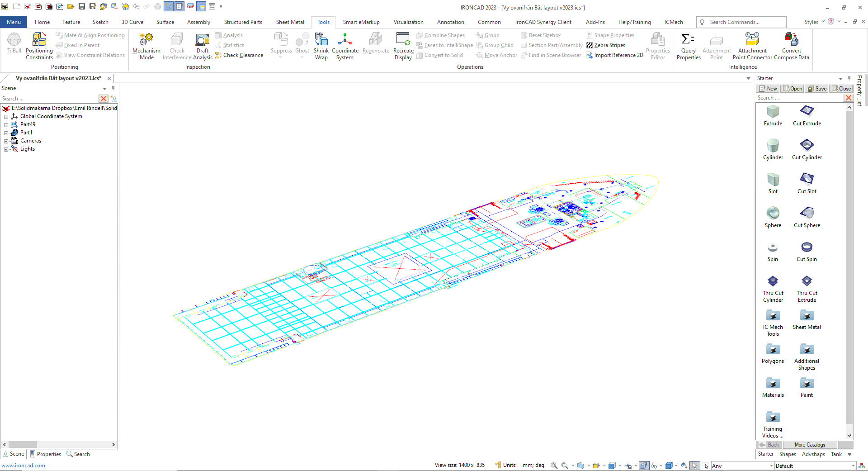Save the scene from quick access toolbar

click(82, 6)
